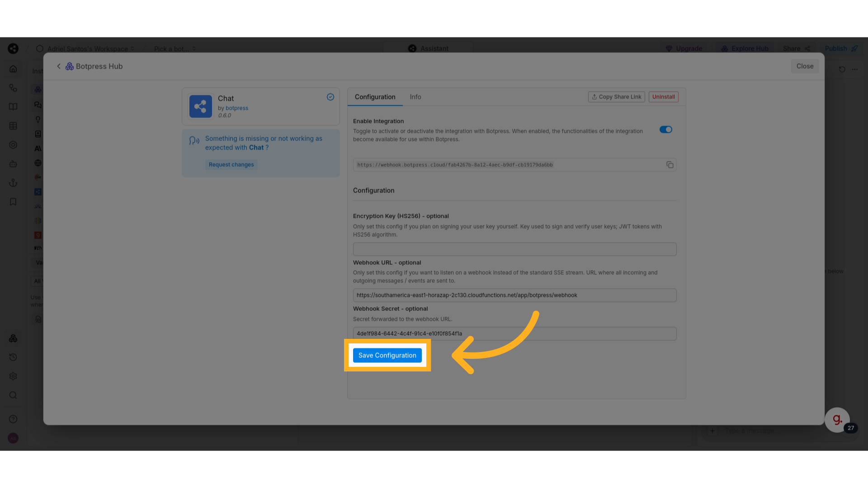868x488 pixels.
Task: Select the chat bubbles icon in integrations list
Action: (x=38, y=105)
